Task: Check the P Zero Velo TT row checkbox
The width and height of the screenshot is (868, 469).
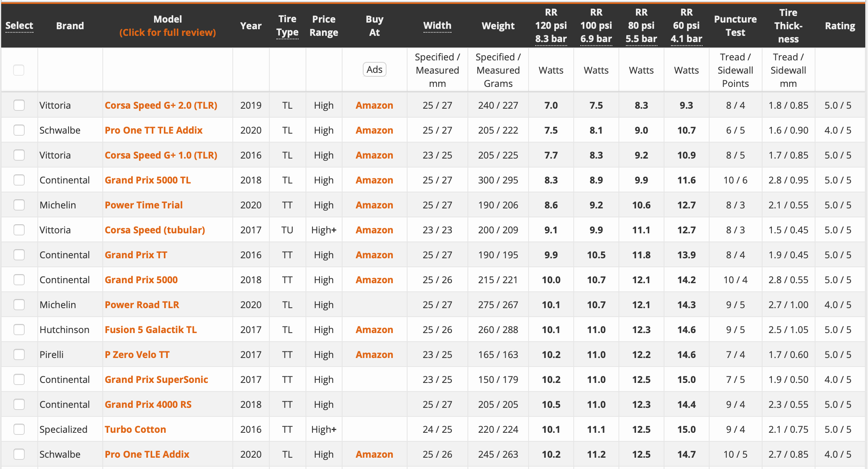Action: click(19, 354)
